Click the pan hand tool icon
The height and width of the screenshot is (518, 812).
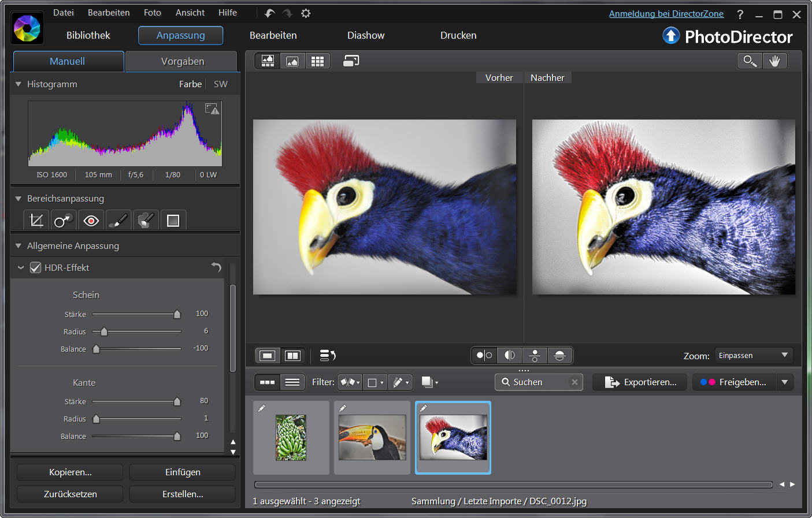(x=774, y=61)
